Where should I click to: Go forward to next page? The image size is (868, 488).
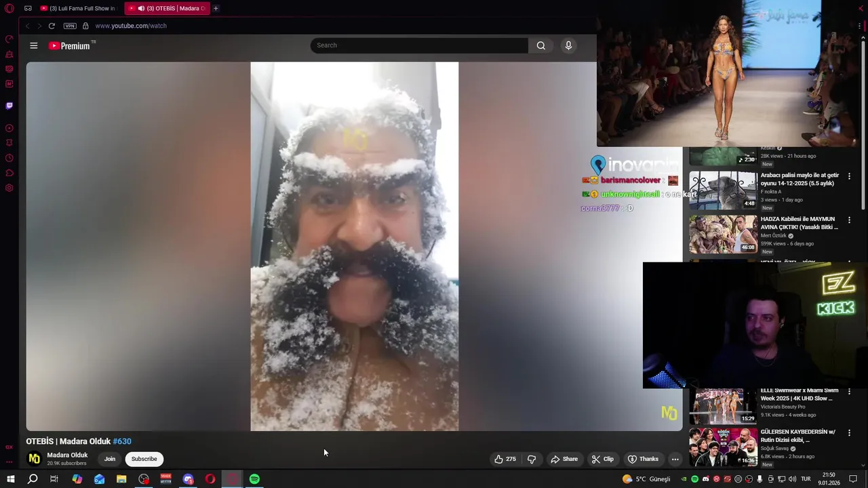[x=39, y=26]
